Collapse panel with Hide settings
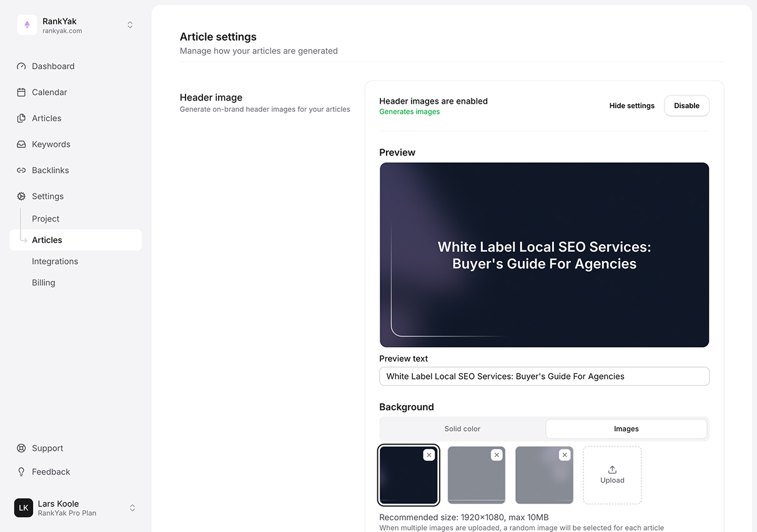Image resolution: width=757 pixels, height=532 pixels. [x=631, y=106]
